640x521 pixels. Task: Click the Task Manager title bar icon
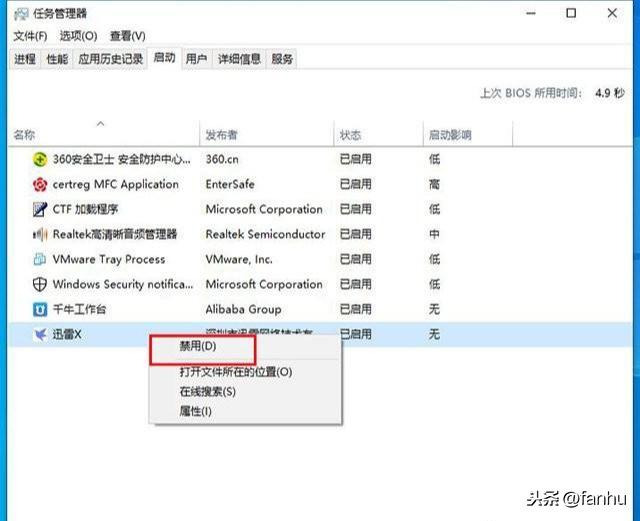21,14
